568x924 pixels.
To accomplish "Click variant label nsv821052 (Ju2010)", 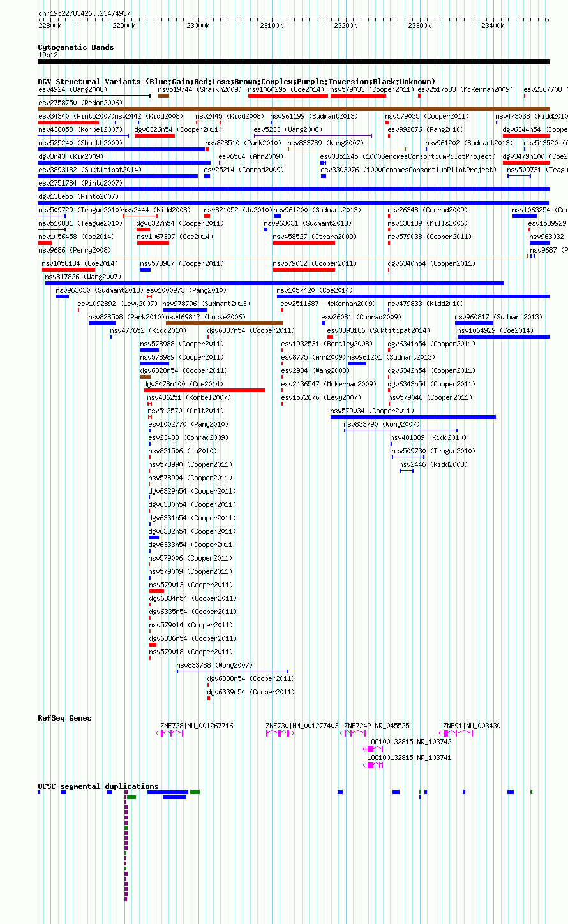I will pos(238,210).
